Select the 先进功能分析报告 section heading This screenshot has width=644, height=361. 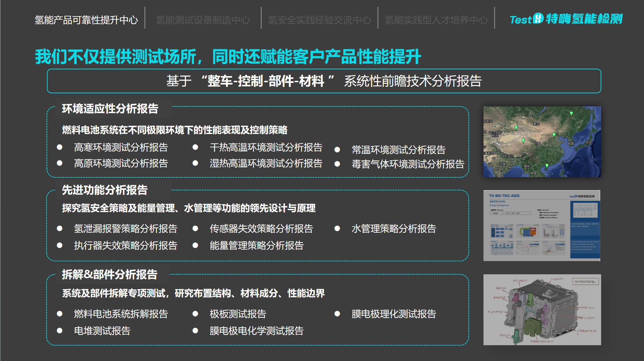[104, 190]
